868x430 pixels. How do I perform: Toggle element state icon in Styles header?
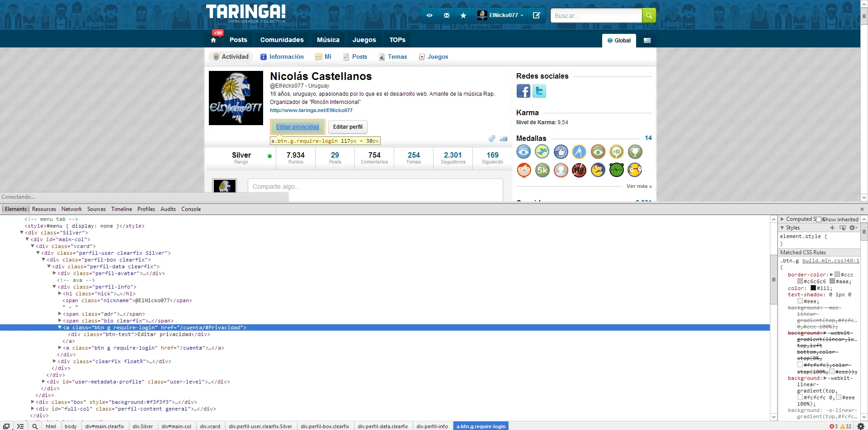point(843,228)
